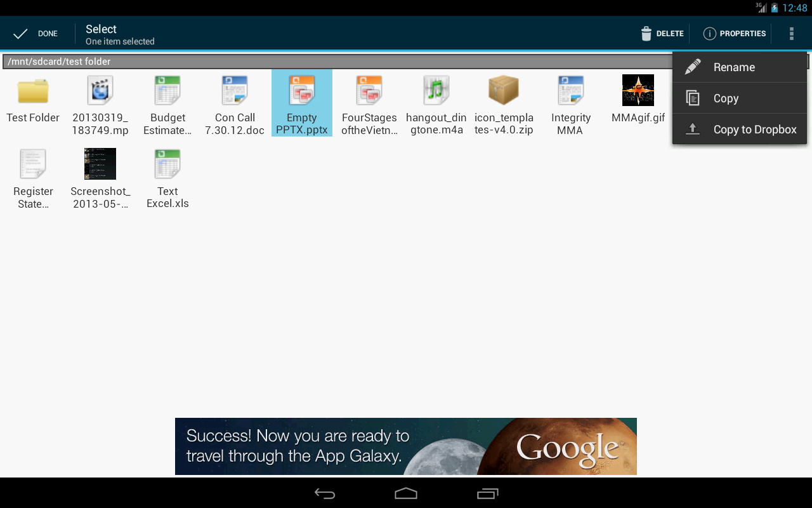Open the Test Folder folder icon
The width and height of the screenshot is (812, 508).
pyautogui.click(x=33, y=91)
